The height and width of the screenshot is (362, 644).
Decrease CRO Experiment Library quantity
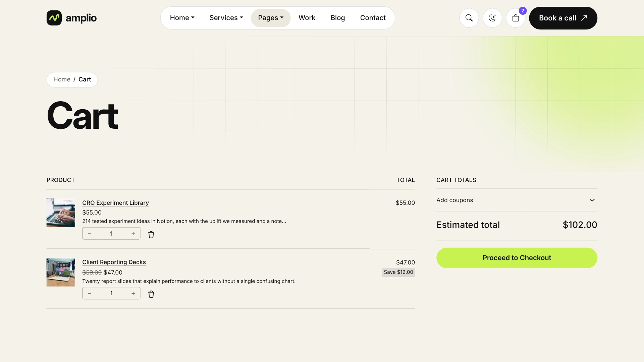click(x=90, y=234)
